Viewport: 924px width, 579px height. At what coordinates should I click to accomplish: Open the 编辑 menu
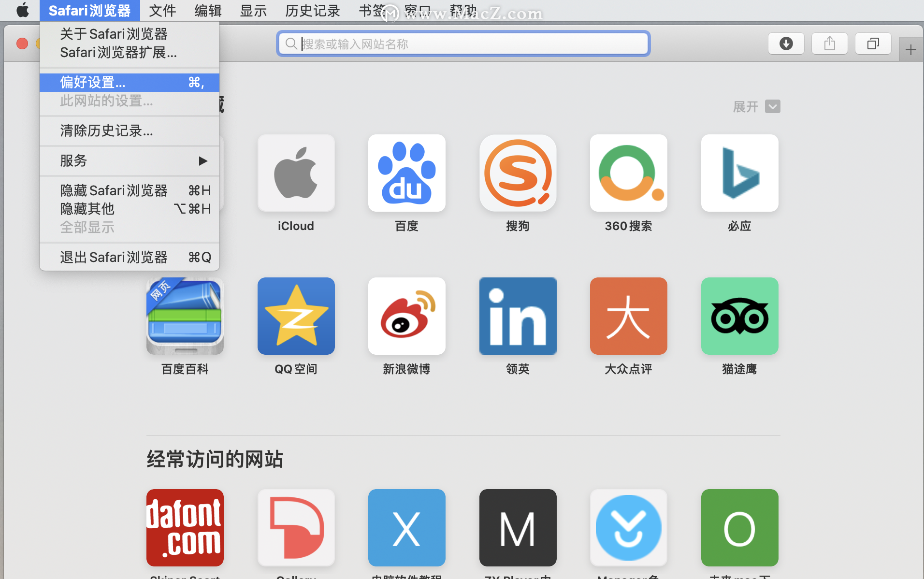click(x=208, y=10)
